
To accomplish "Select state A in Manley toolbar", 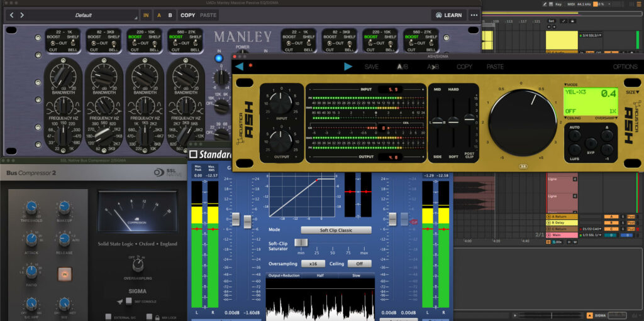I will (159, 15).
